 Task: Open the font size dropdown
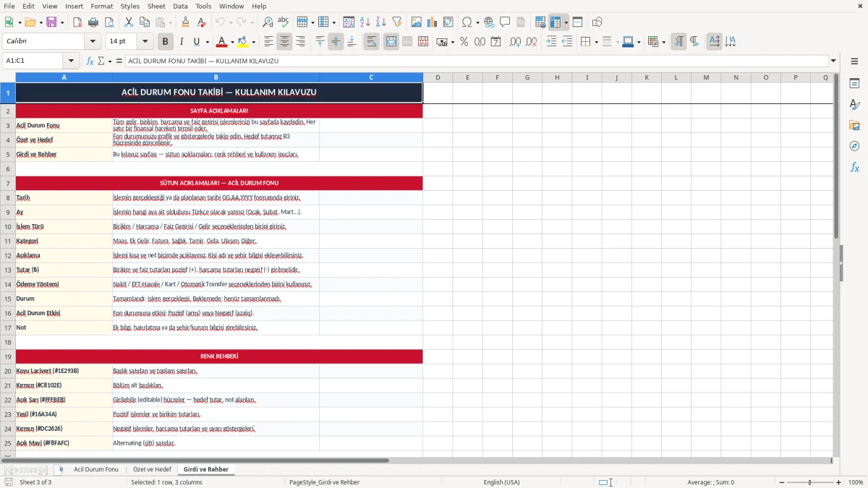pyautogui.click(x=145, y=42)
